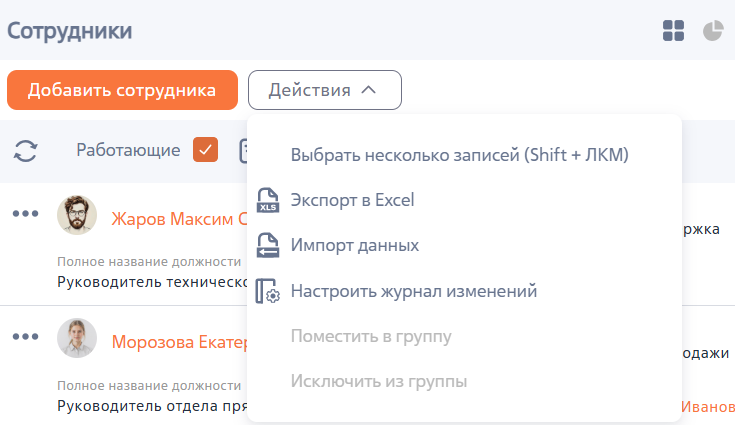Screen dimensions: 735x425
Task: Open the pie chart analytics view
Action: tap(713, 30)
